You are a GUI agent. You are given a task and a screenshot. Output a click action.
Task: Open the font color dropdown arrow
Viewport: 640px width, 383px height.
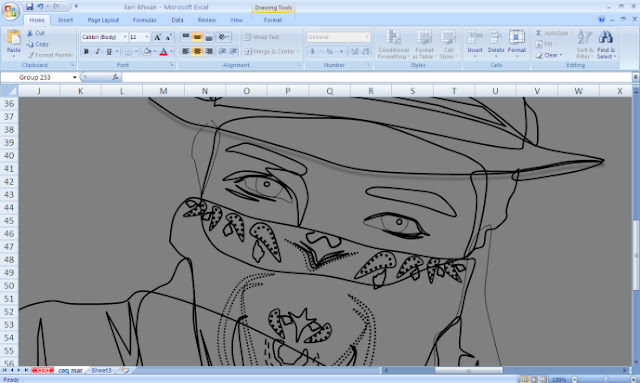(x=171, y=51)
